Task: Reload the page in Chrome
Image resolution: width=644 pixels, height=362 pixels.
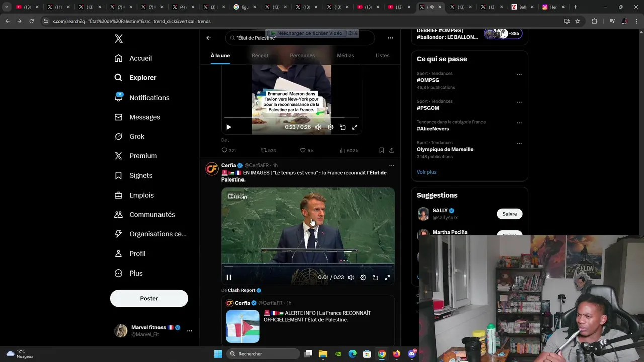Action: pyautogui.click(x=31, y=21)
